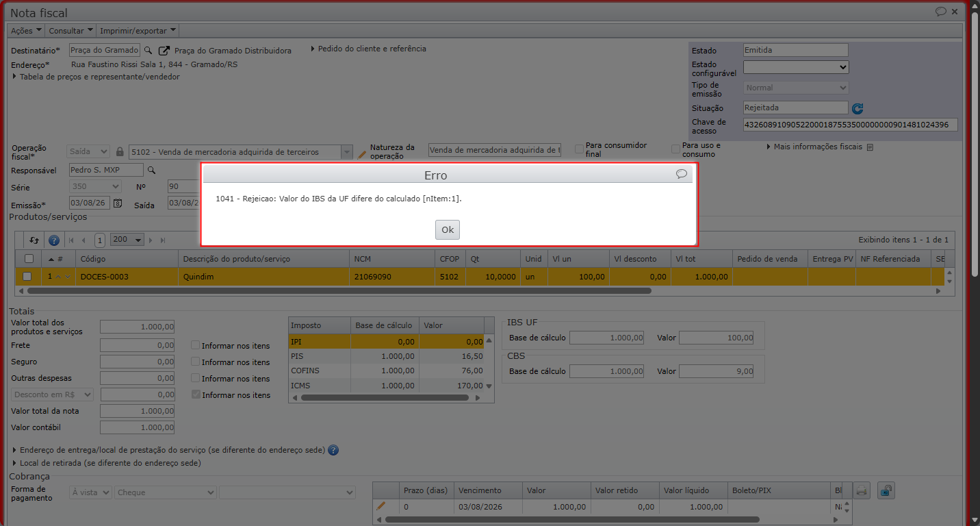980x526 pixels.
Task: Go to last page of products grid
Action: [x=163, y=240]
